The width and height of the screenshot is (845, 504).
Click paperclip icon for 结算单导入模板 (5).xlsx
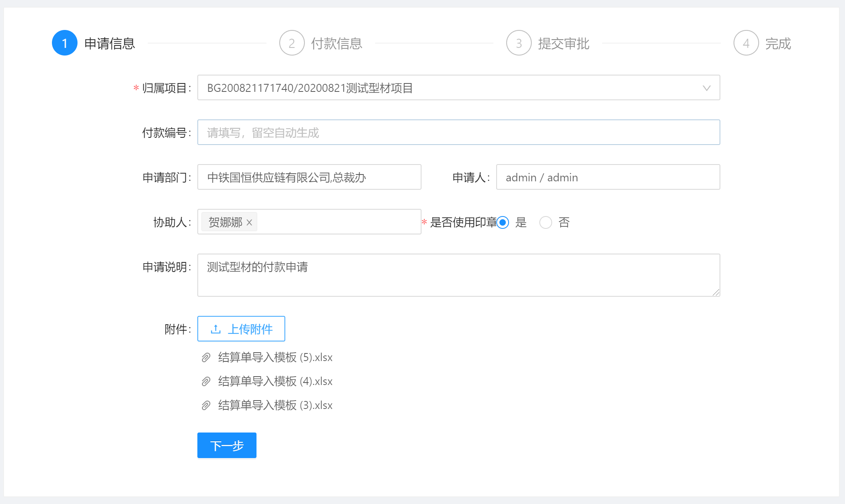coord(206,357)
